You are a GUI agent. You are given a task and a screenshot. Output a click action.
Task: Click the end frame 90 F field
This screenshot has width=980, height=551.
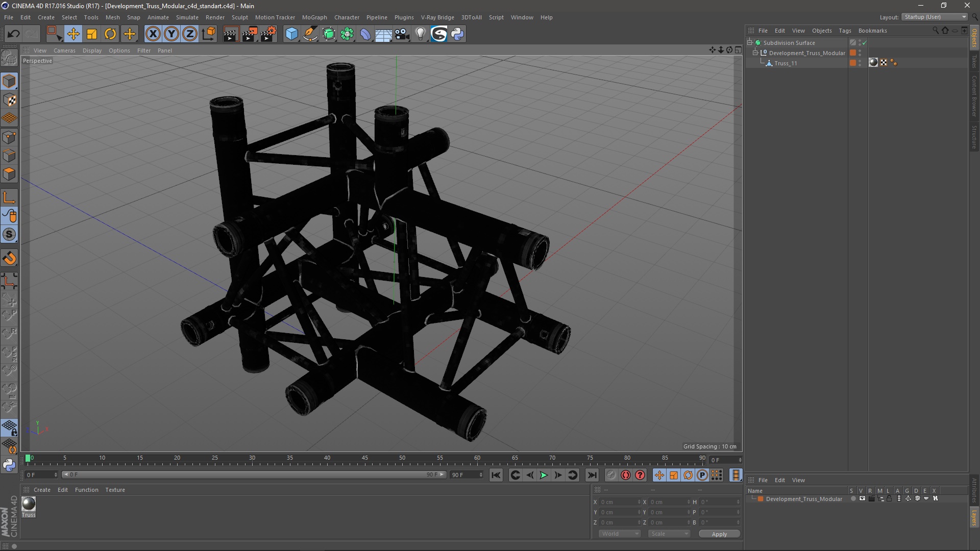click(466, 475)
